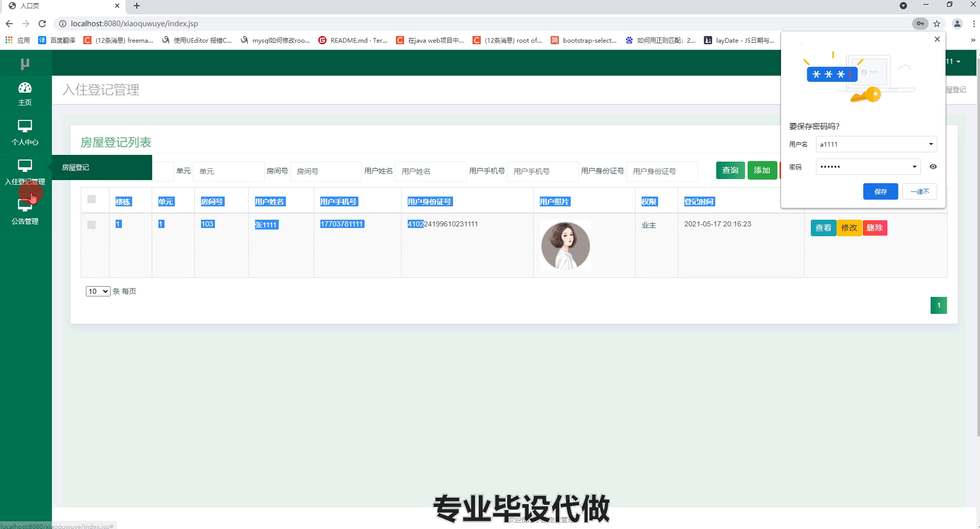This screenshot has height=529, width=980.
Task: Click the μ logo at top left
Action: pyautogui.click(x=25, y=63)
